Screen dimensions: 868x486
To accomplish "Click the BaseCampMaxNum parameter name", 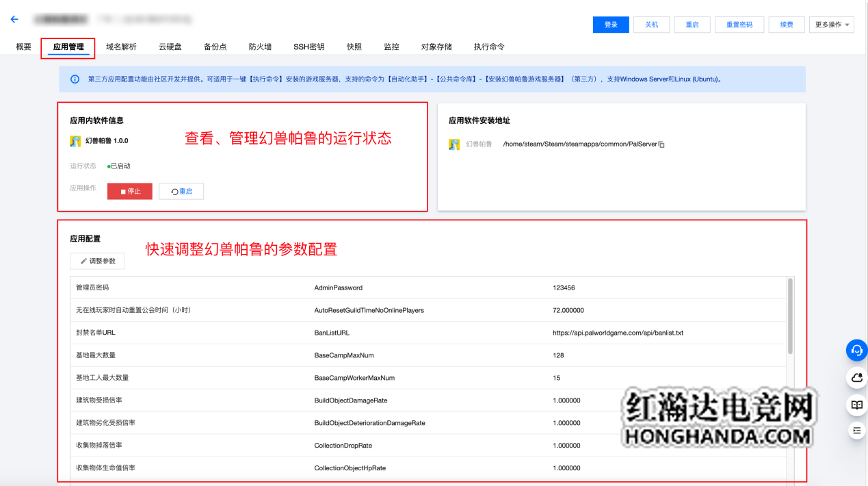I will pyautogui.click(x=344, y=355).
